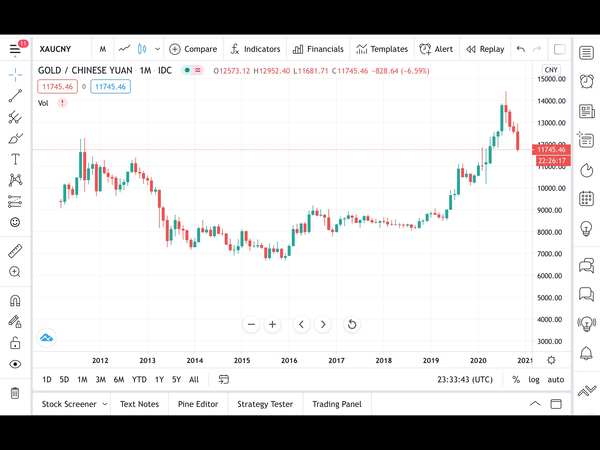Click the XAUCNY symbol search field
Viewport: 600px width, 450px height.
coord(55,49)
